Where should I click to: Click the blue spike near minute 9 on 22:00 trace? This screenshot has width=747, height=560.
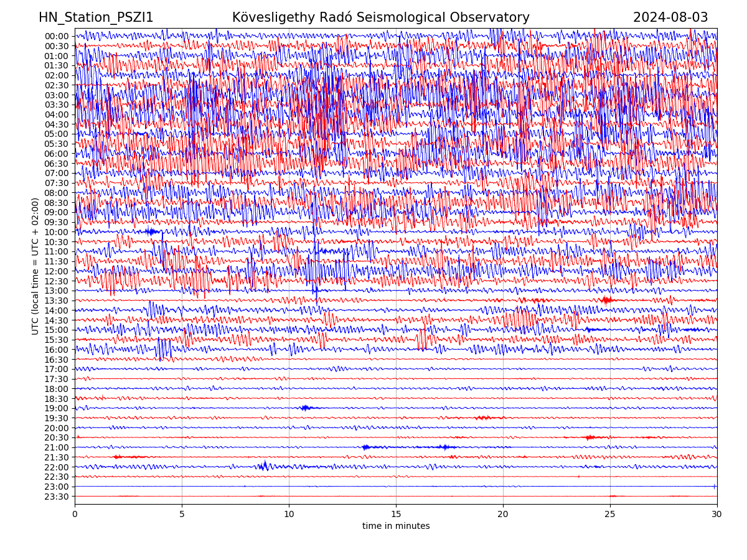coord(265,465)
